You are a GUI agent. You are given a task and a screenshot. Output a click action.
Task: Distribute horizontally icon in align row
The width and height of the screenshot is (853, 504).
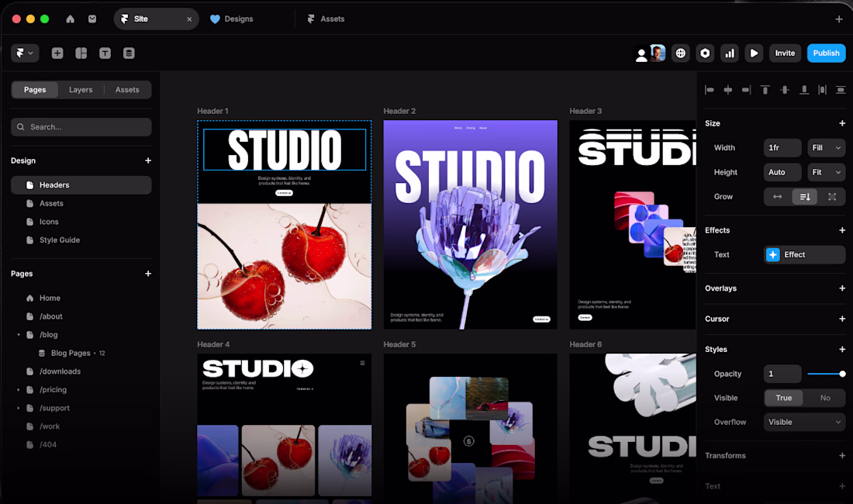(x=822, y=90)
